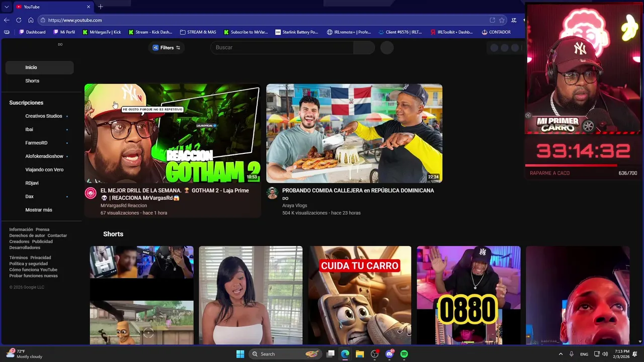Open the Starlink Battery bookmark

coord(297,32)
